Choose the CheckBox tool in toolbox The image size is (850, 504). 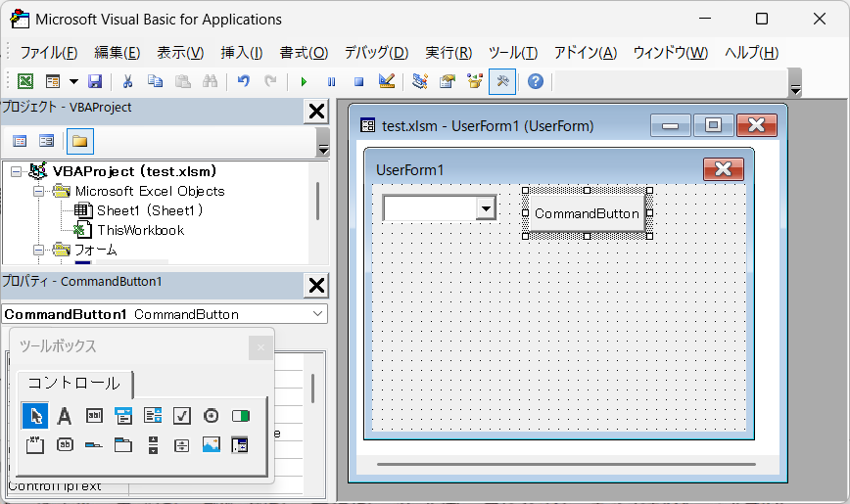coord(181,416)
